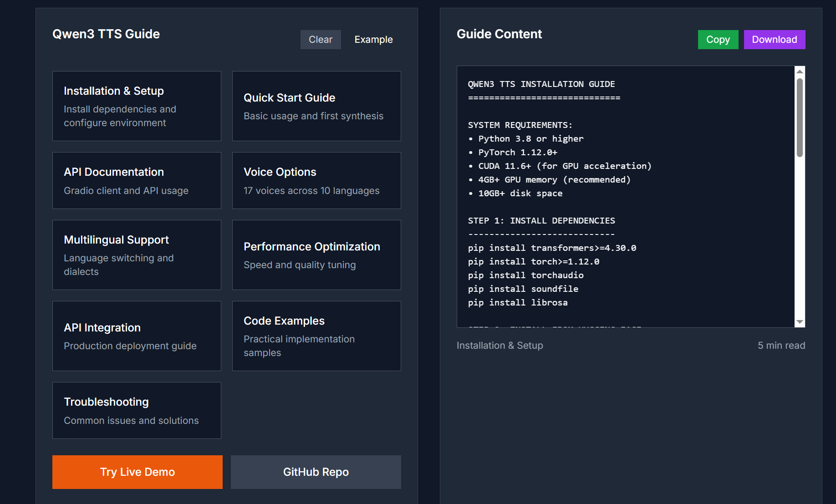Download the installation guide
The height and width of the screenshot is (504, 836).
coord(775,40)
